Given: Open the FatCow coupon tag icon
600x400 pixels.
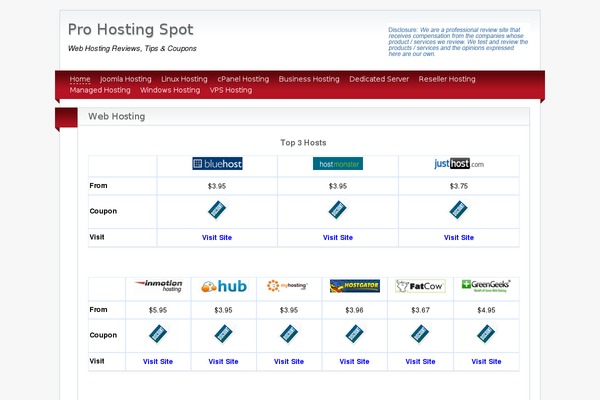Looking at the screenshot, I should (x=420, y=334).
